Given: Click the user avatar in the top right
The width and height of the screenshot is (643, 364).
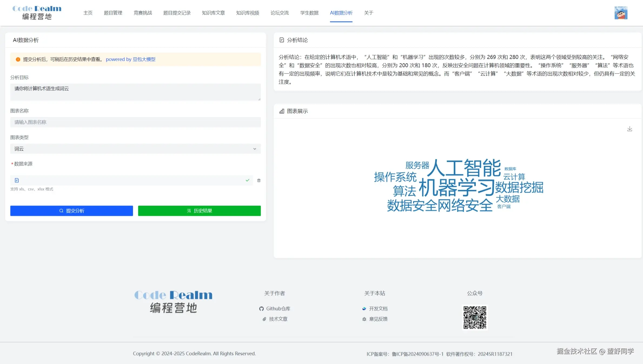Looking at the screenshot, I should click(621, 13).
